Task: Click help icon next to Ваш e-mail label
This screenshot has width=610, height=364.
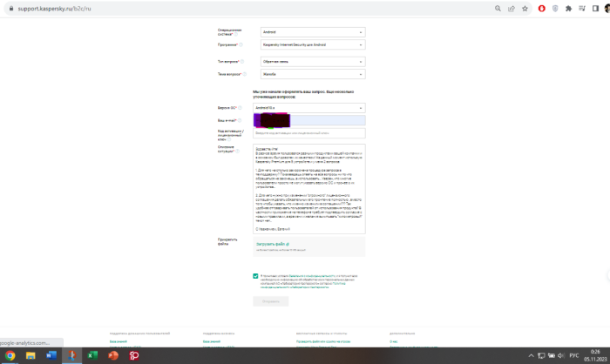Action: [x=240, y=120]
